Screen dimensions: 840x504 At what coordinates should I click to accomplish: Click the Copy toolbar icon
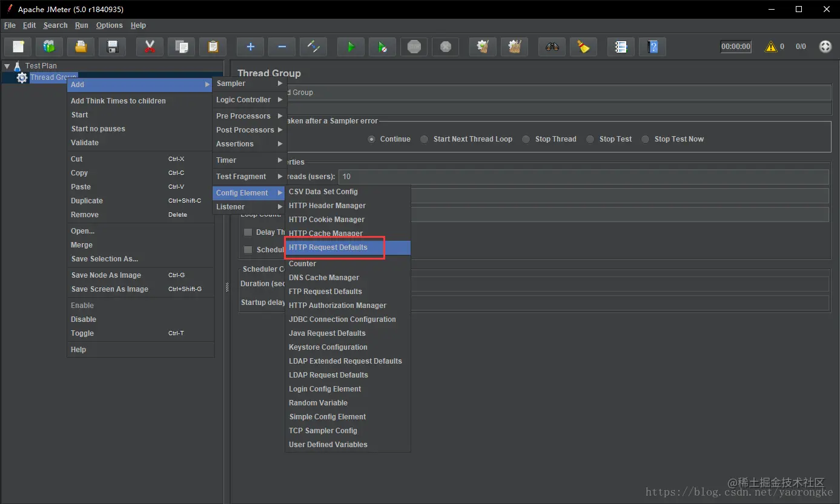[181, 47]
